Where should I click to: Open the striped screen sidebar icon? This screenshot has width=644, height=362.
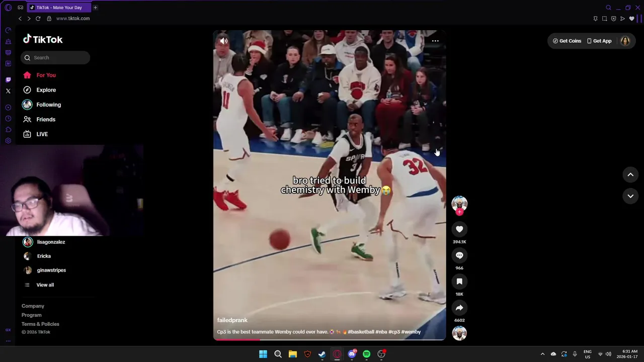tap(8, 53)
